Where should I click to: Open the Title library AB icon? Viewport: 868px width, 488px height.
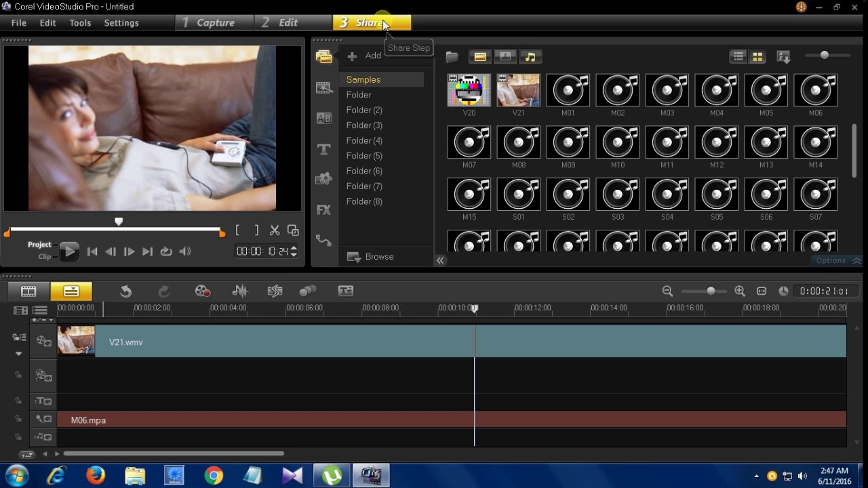tap(324, 119)
